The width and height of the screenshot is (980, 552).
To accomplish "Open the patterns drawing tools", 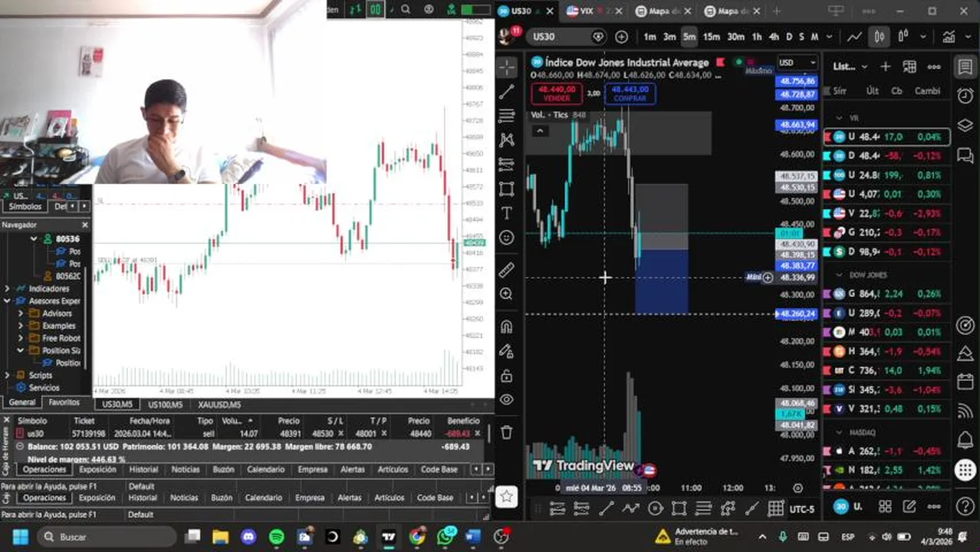I will point(507,140).
